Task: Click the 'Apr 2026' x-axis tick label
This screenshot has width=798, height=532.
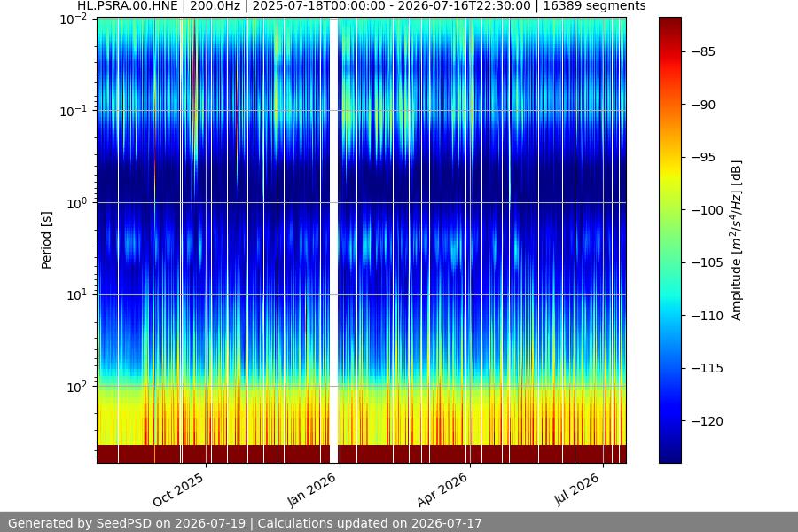Action: [x=442, y=489]
